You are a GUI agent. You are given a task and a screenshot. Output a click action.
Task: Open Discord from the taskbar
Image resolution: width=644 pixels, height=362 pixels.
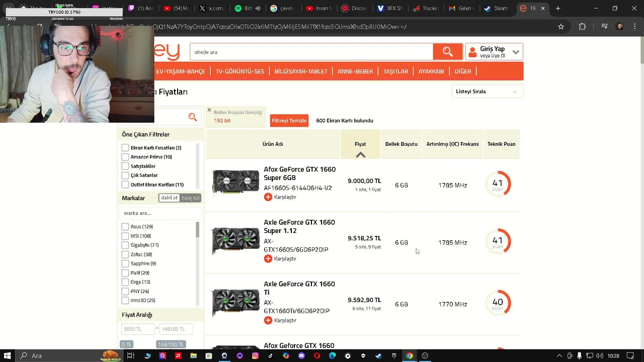click(x=301, y=355)
